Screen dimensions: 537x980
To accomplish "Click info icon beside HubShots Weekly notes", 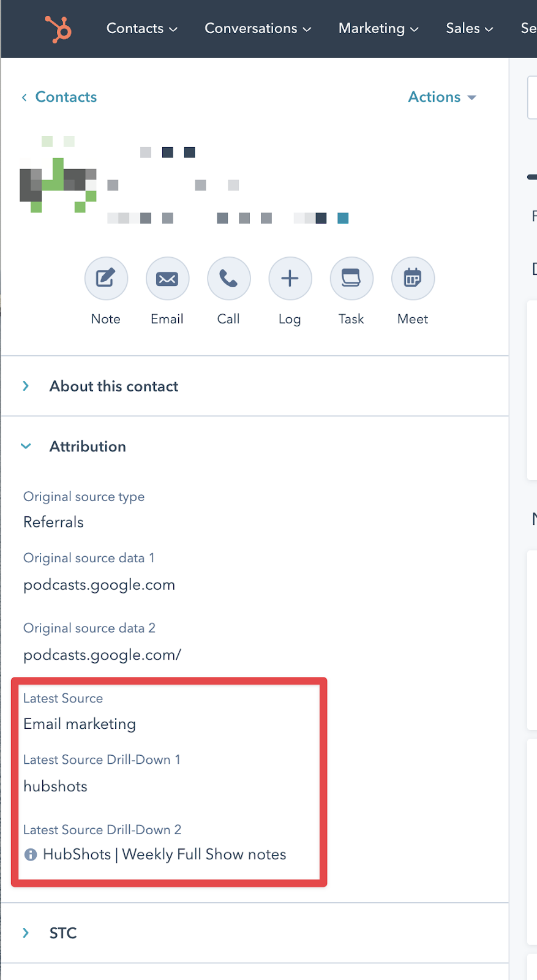I will pos(31,854).
